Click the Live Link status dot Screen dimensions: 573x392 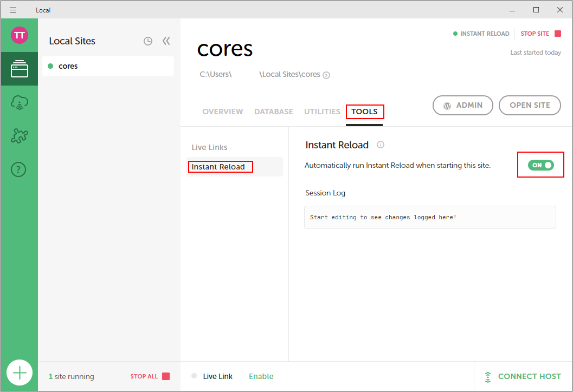click(x=194, y=376)
